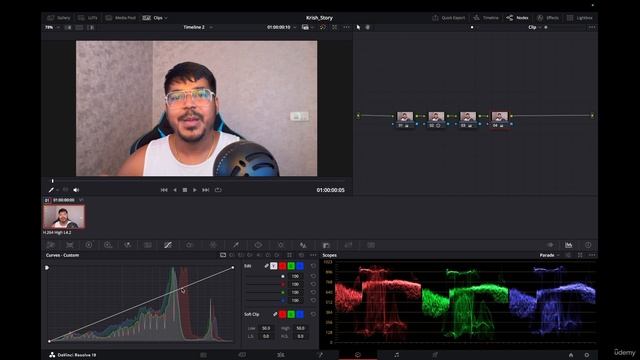Reset Edit curves reset icon
Screen dimensions: 640x360
[x=313, y=266]
